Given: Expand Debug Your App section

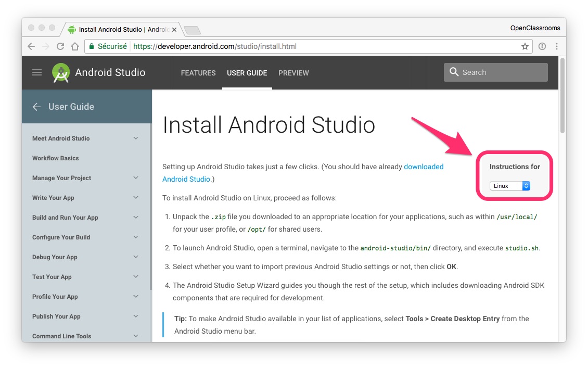Looking at the screenshot, I should [x=136, y=257].
